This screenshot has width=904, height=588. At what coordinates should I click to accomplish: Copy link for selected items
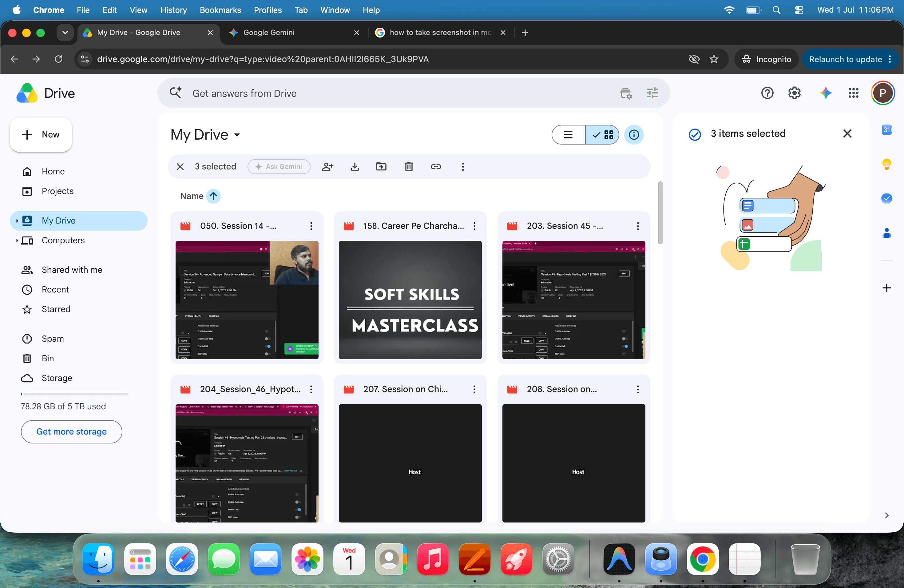click(x=436, y=167)
